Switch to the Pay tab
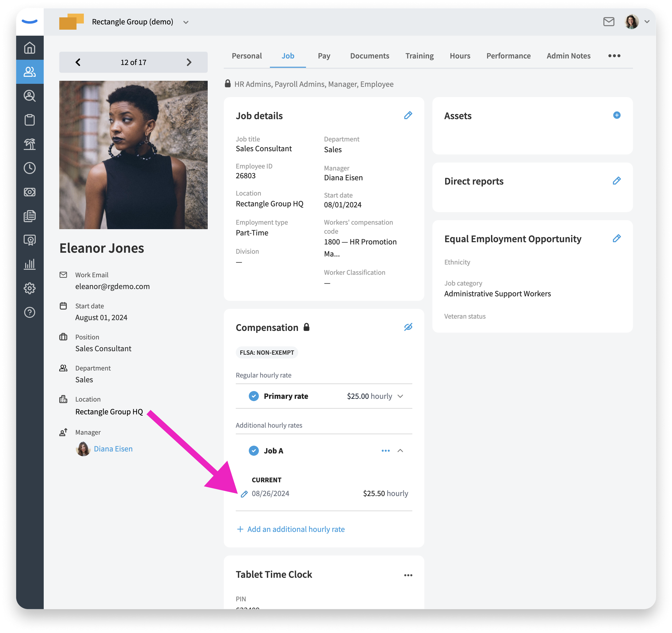Image resolution: width=672 pixels, height=633 pixels. (x=324, y=56)
